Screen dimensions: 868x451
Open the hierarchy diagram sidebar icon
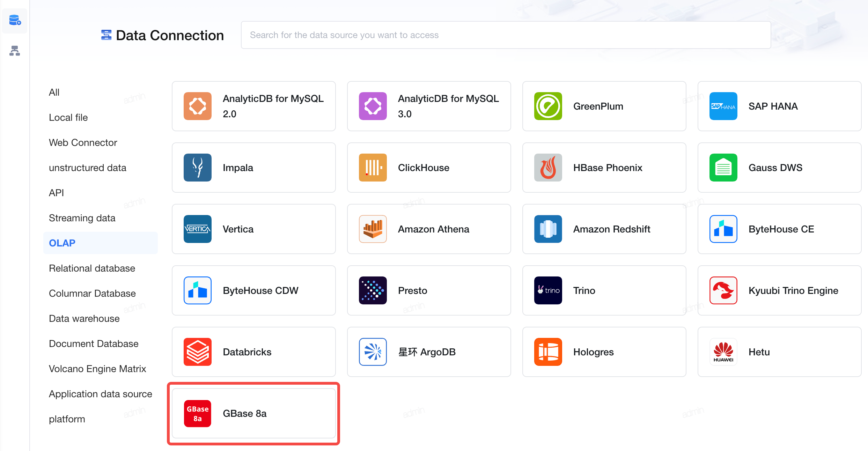pos(15,51)
